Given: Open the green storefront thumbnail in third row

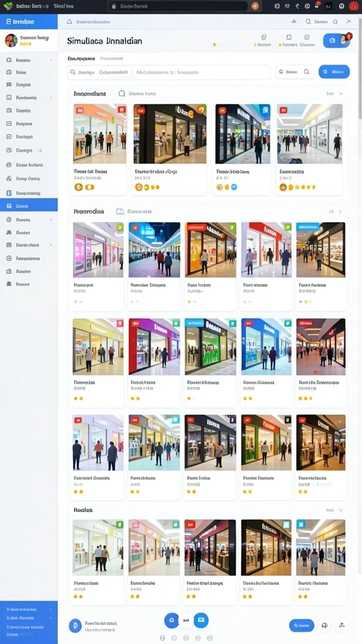Looking at the screenshot, I should [x=210, y=347].
